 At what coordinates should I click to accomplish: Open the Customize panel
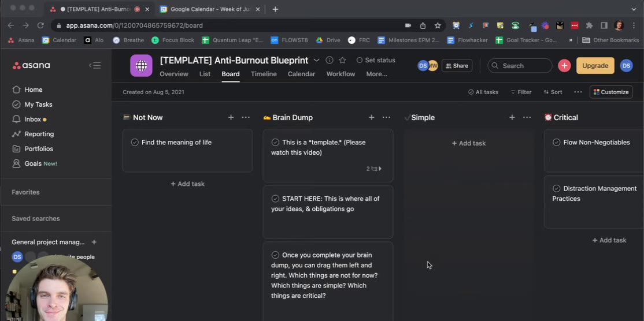tap(611, 92)
